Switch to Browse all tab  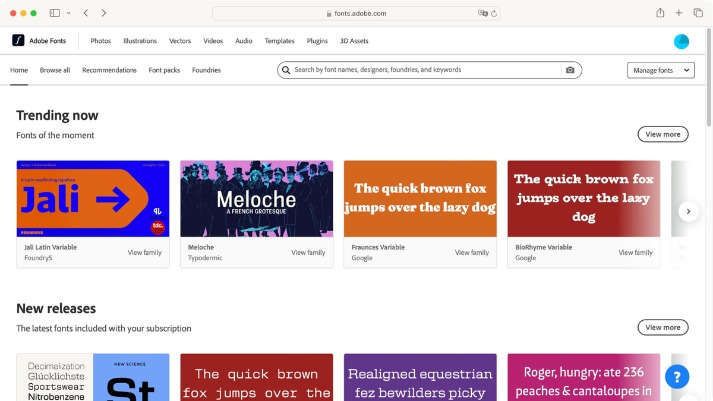(x=55, y=70)
